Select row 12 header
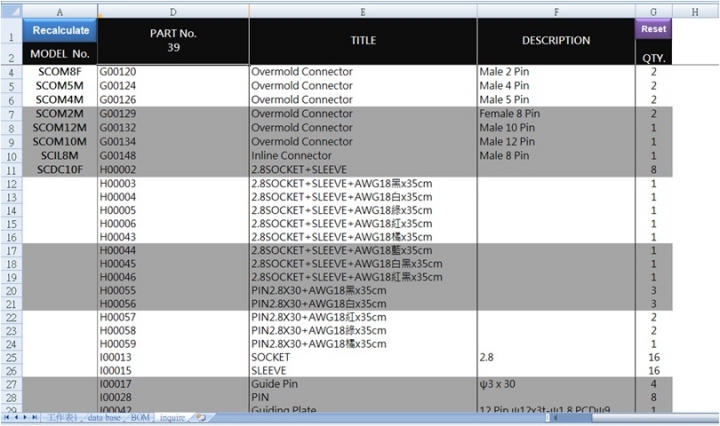The width and height of the screenshot is (720, 426). (11, 184)
